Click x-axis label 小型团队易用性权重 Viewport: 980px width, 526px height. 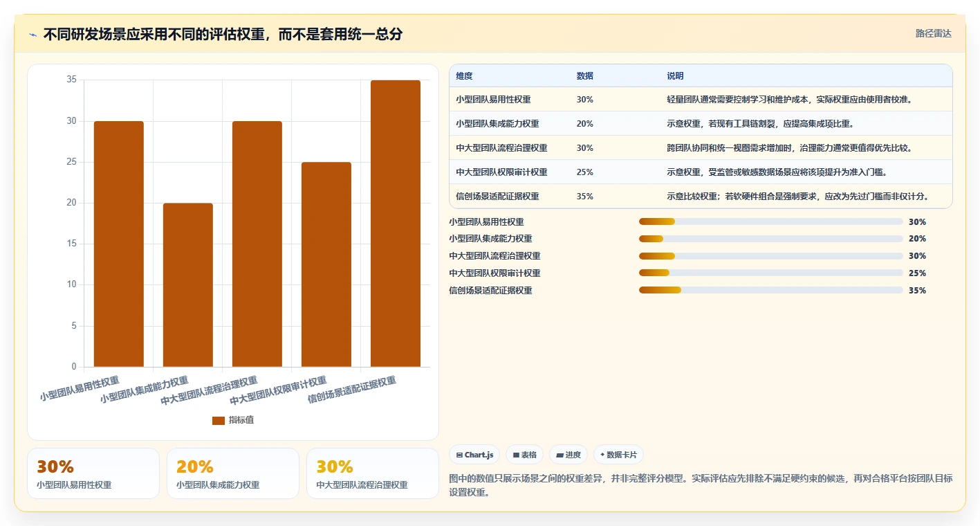pos(80,389)
